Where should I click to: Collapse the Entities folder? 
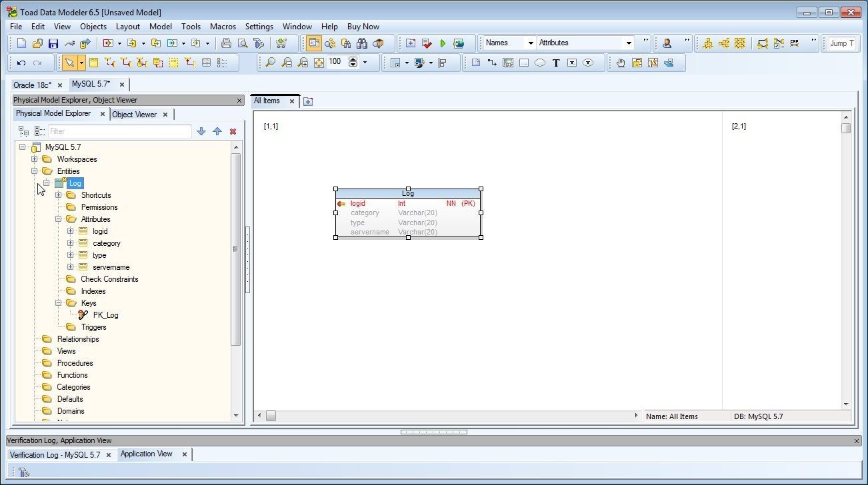coord(35,171)
